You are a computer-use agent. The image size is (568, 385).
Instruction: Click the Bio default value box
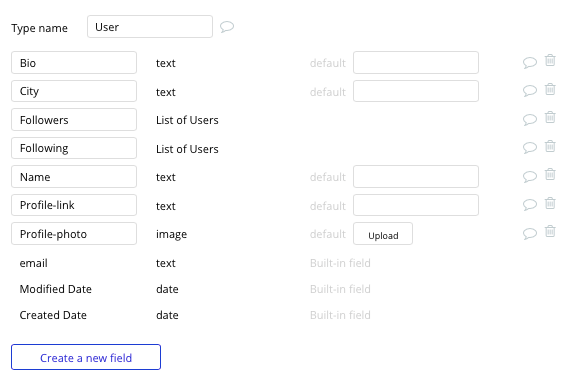pos(416,62)
